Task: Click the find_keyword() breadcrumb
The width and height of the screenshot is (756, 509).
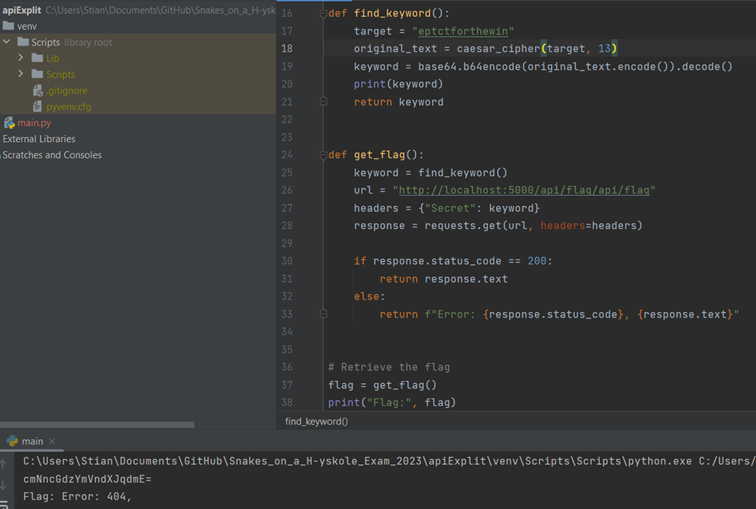Action: [316, 421]
